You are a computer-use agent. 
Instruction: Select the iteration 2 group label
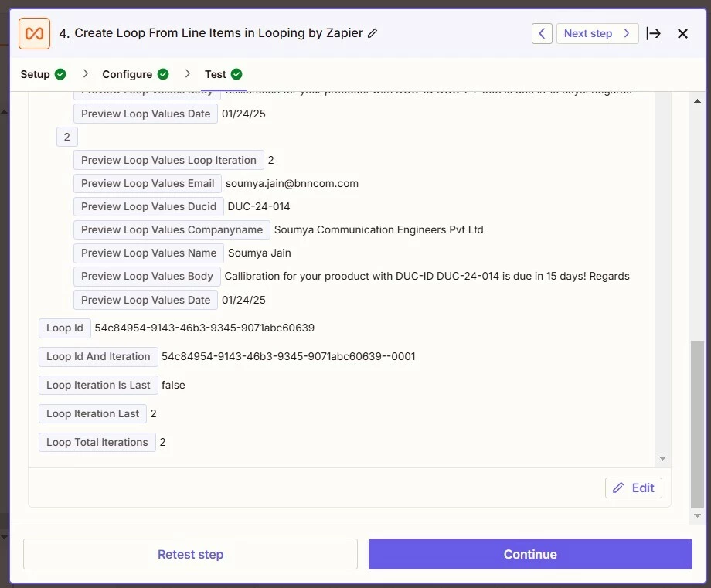click(67, 137)
